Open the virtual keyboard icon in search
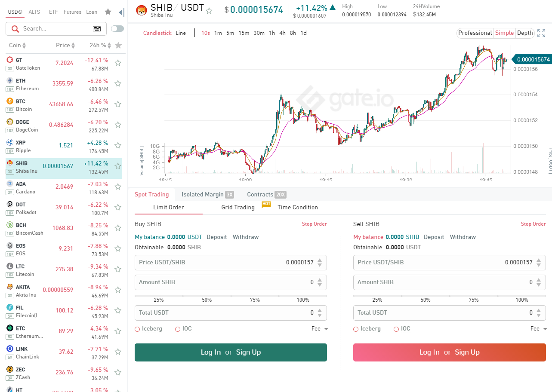The image size is (552, 392). pos(97,29)
